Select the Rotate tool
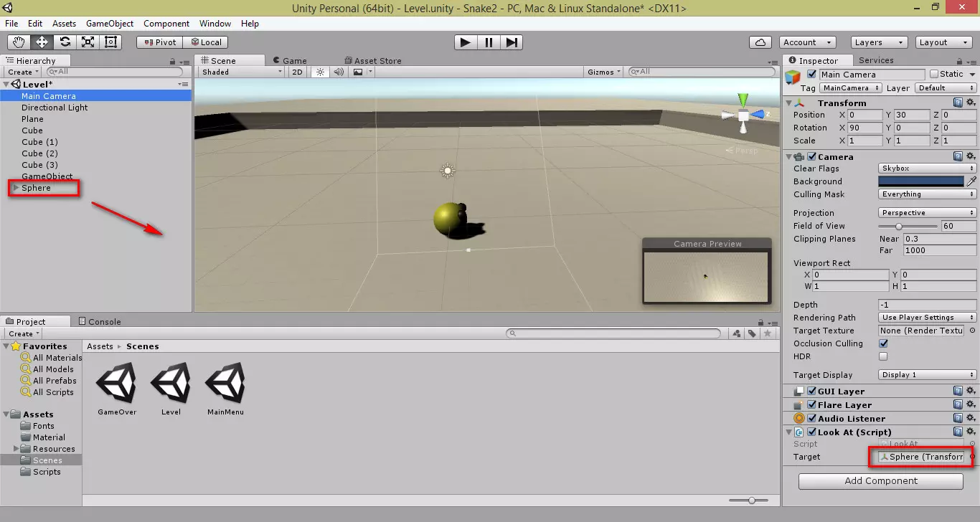Image resolution: width=980 pixels, height=522 pixels. (x=65, y=42)
